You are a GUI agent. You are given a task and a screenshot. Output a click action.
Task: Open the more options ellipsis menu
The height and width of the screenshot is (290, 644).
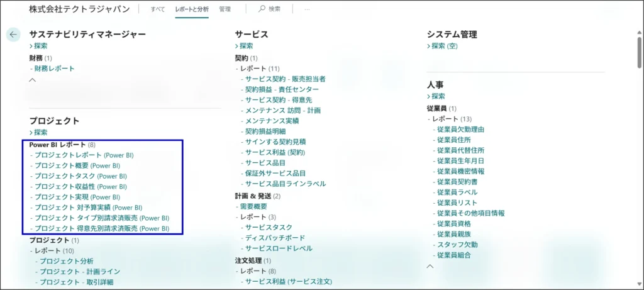(307, 9)
